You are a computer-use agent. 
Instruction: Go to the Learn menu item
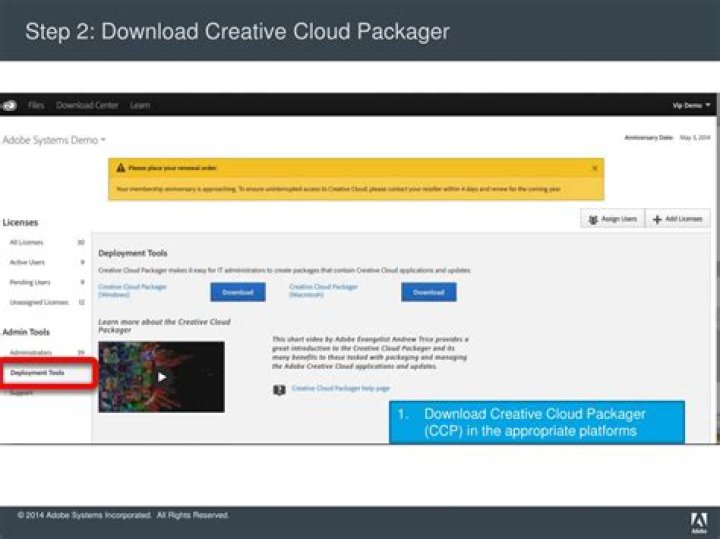pos(140,105)
